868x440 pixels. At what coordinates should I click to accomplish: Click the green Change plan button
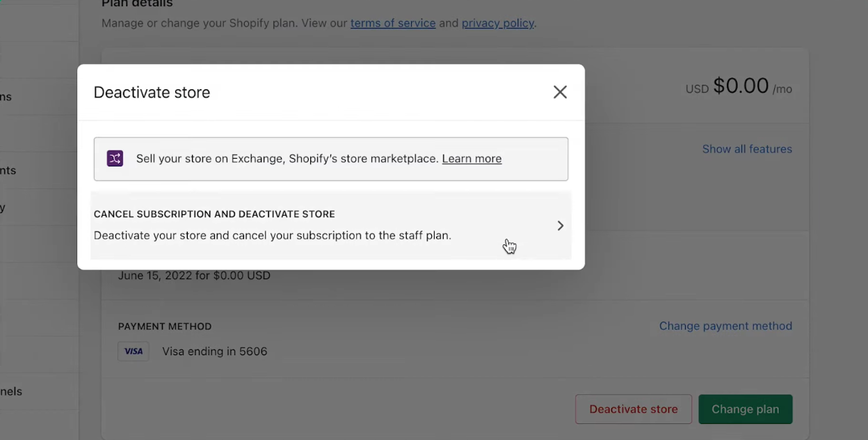click(745, 409)
